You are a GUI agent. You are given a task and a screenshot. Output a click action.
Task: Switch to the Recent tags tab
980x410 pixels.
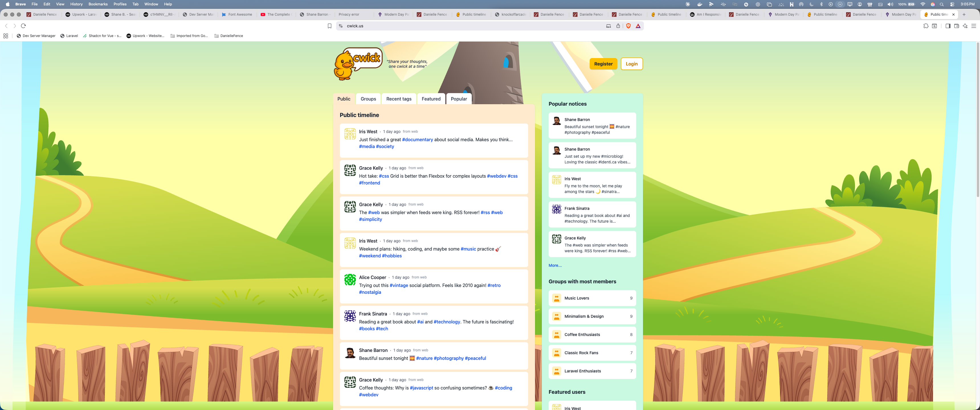click(398, 99)
